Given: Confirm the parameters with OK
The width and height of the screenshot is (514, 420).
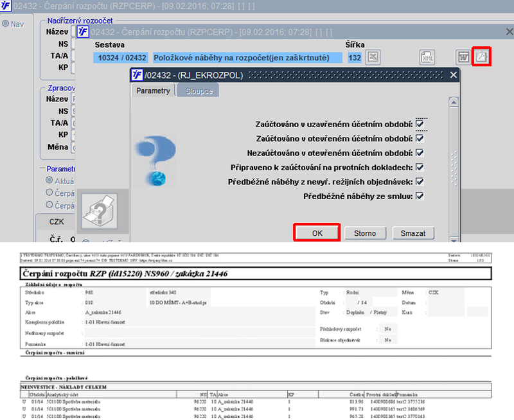Looking at the screenshot, I should coord(317,233).
